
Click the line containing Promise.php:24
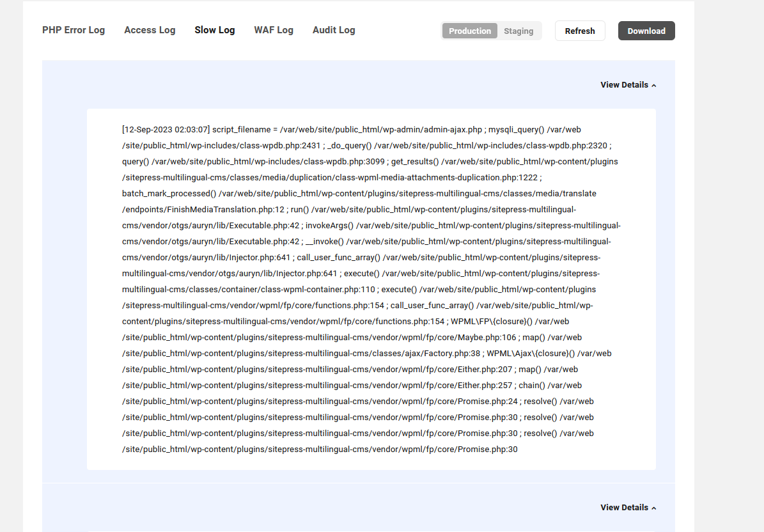click(x=357, y=402)
